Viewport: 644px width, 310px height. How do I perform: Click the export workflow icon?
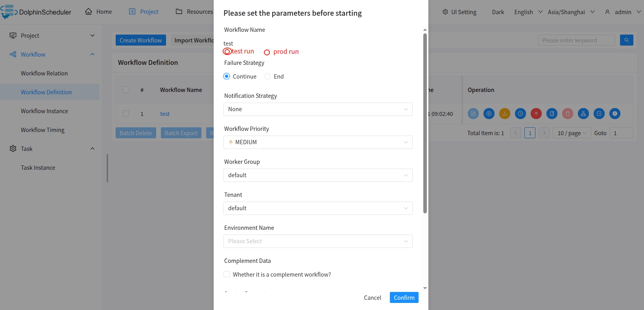tap(599, 114)
